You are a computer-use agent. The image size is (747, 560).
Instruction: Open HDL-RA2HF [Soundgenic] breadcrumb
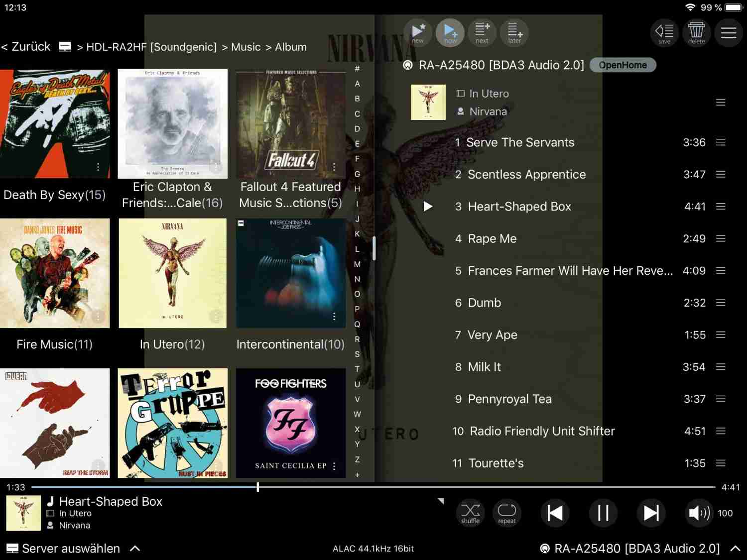point(151,47)
